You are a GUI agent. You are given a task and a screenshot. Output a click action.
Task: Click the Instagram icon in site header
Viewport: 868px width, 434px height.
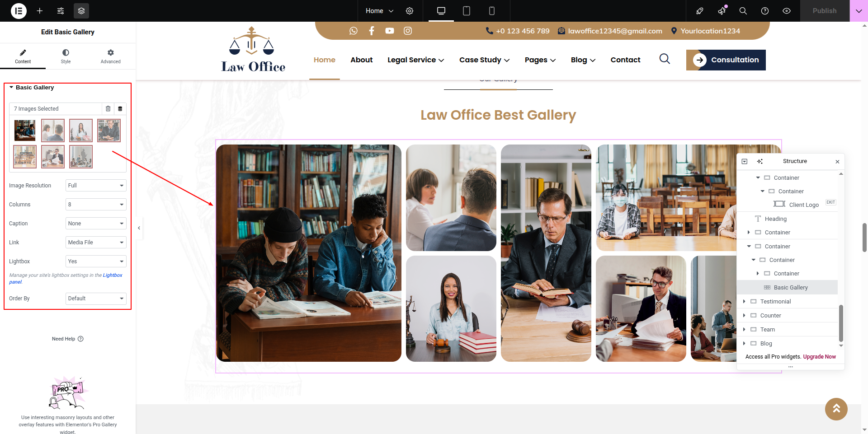(x=408, y=31)
